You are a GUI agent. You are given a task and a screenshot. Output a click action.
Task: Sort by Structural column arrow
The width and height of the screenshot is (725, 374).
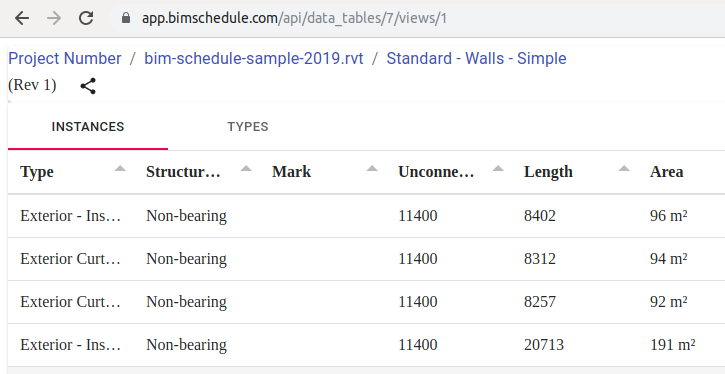(x=246, y=169)
